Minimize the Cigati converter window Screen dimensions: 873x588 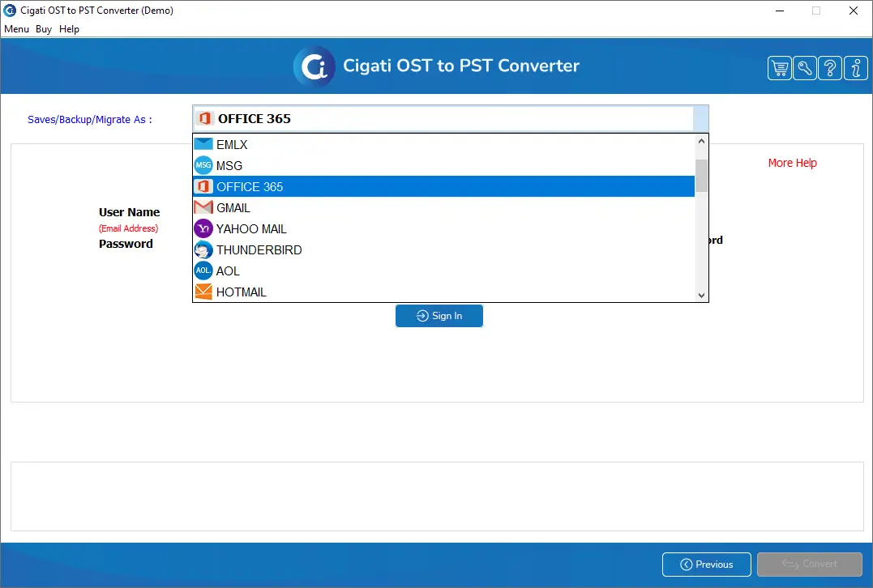[780, 11]
